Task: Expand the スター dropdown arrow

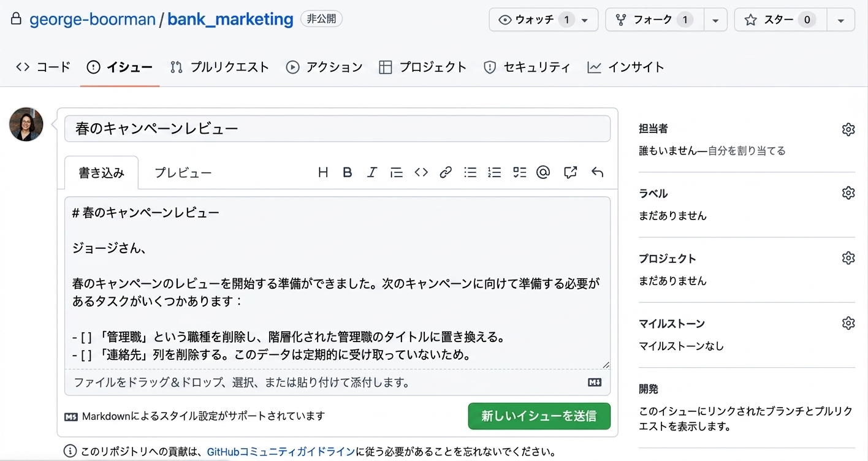Action: pyautogui.click(x=841, y=20)
